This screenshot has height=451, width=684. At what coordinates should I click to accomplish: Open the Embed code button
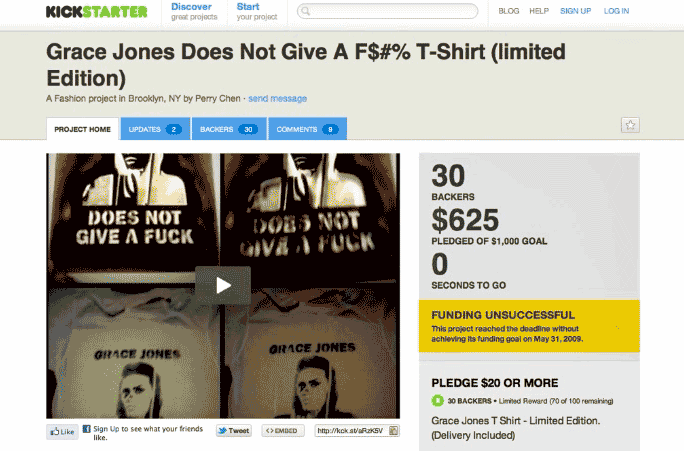(x=283, y=430)
